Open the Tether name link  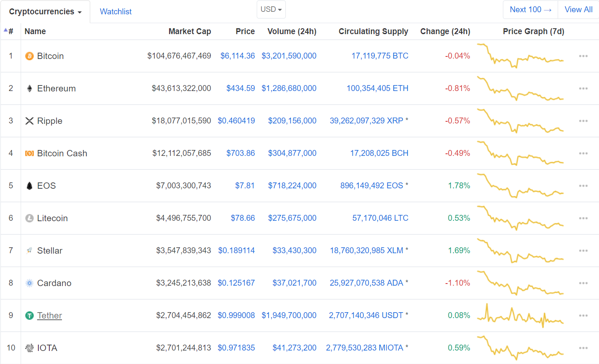pos(49,316)
